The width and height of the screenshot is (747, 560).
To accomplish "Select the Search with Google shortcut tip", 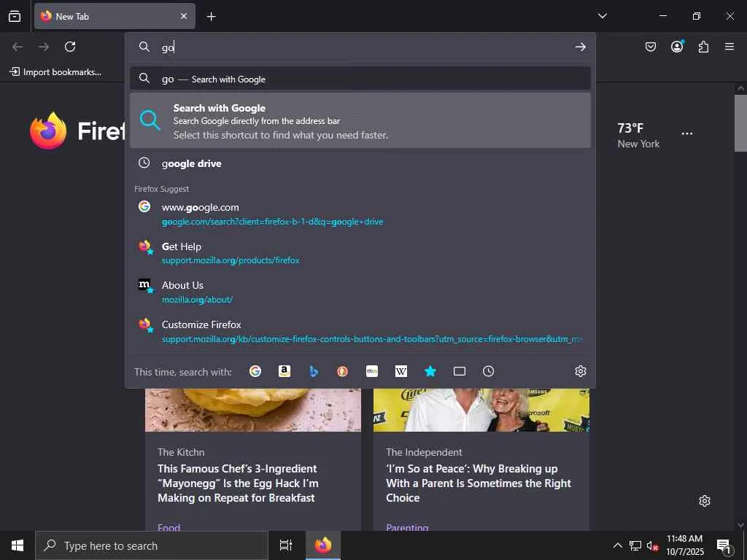I will tap(360, 120).
